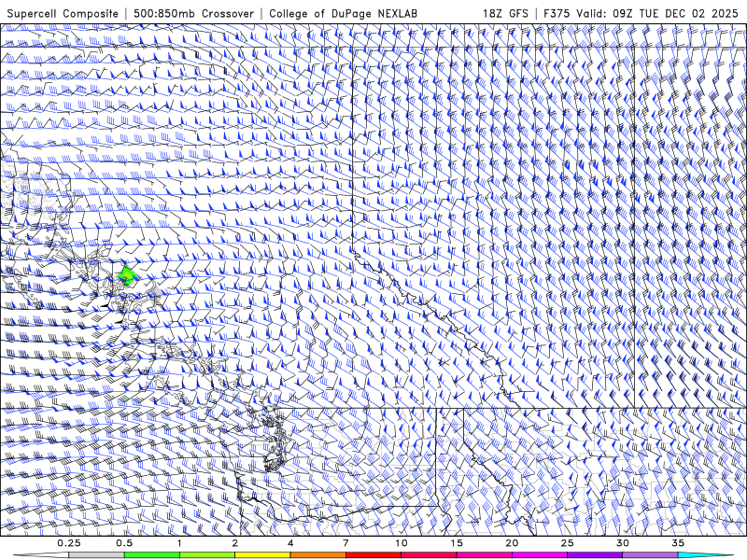Click the legend value 15
The height and width of the screenshot is (560, 747).
pos(457,543)
